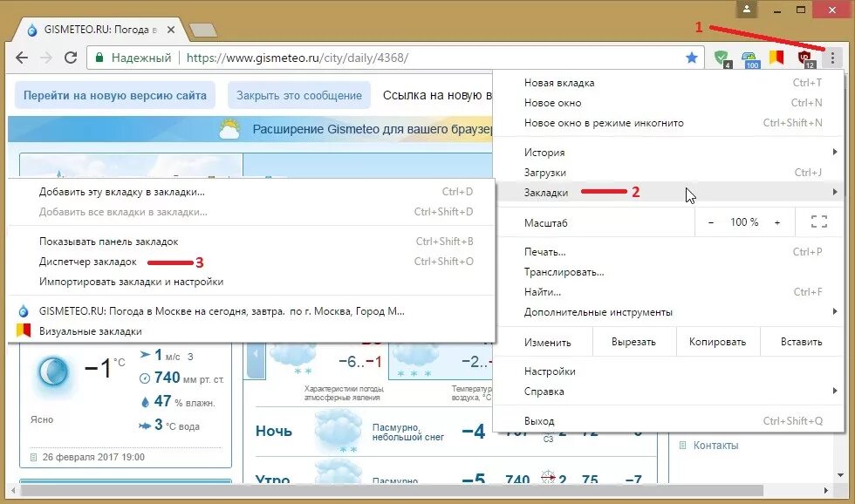Open Новое окно в режиме инкогнито

[x=668, y=123]
